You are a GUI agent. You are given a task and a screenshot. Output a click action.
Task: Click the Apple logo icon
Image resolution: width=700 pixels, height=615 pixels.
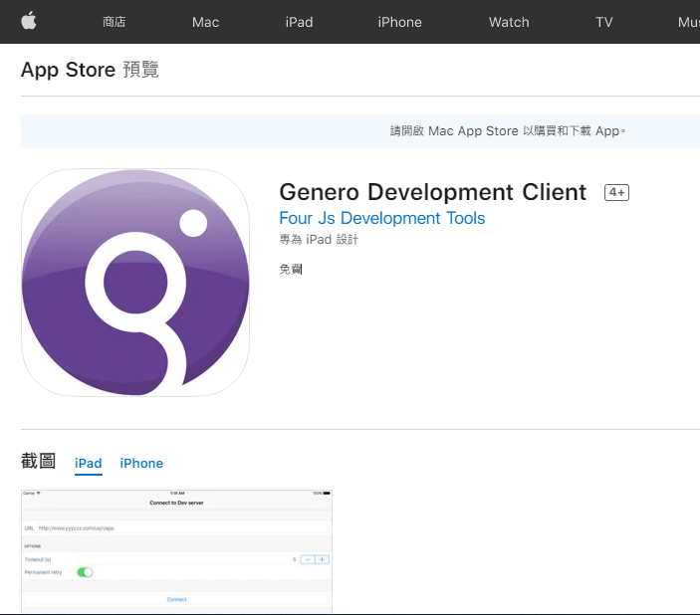click(29, 21)
